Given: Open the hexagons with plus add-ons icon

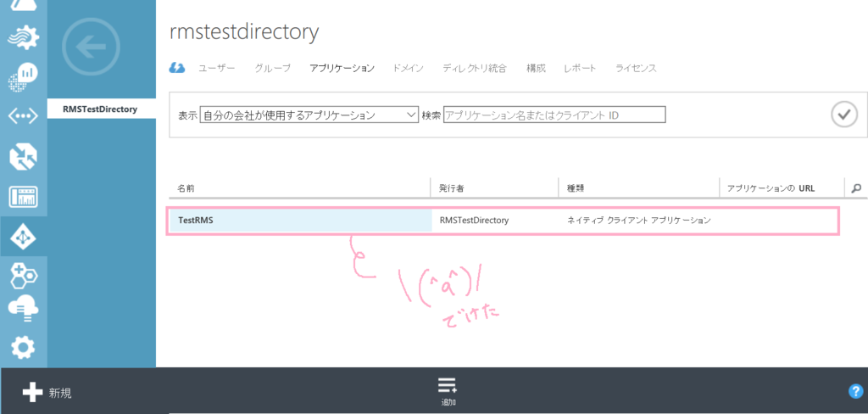Looking at the screenshot, I should click(23, 276).
